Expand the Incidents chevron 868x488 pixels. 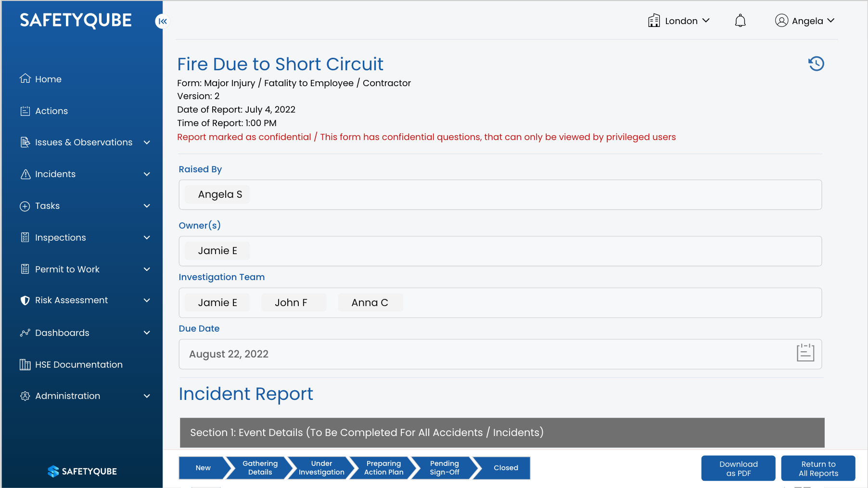click(x=147, y=174)
